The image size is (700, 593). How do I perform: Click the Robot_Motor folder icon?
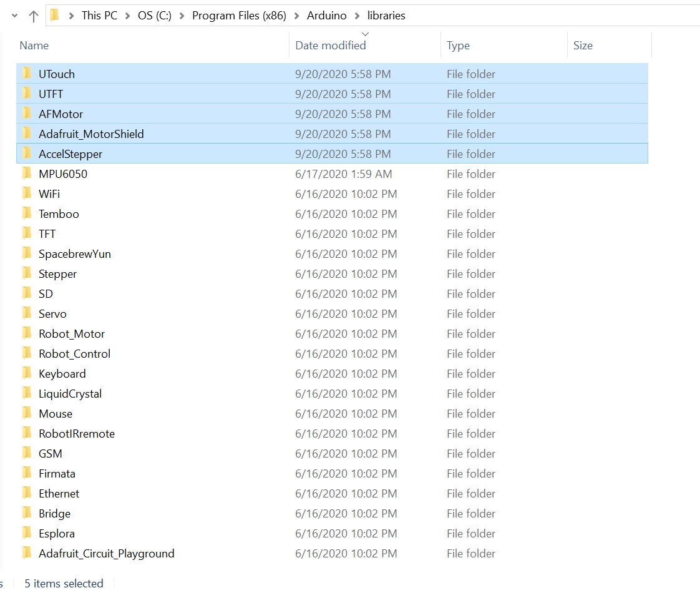coord(27,333)
